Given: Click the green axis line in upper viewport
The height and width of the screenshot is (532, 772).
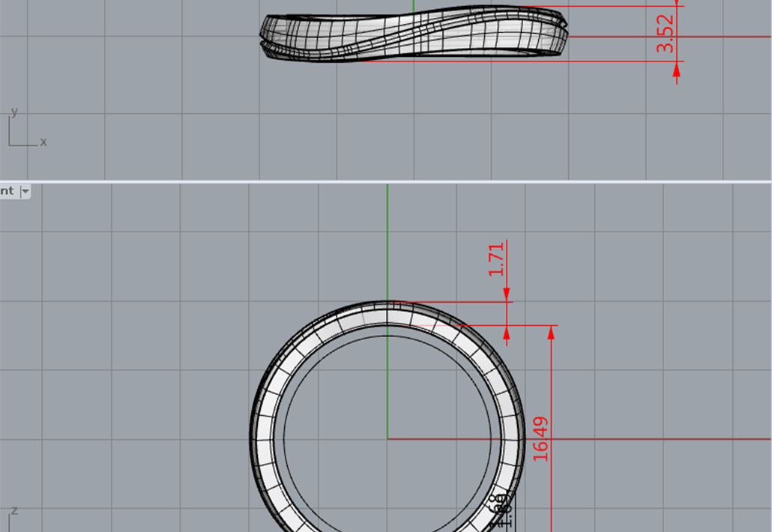Looking at the screenshot, I should [x=413, y=6].
